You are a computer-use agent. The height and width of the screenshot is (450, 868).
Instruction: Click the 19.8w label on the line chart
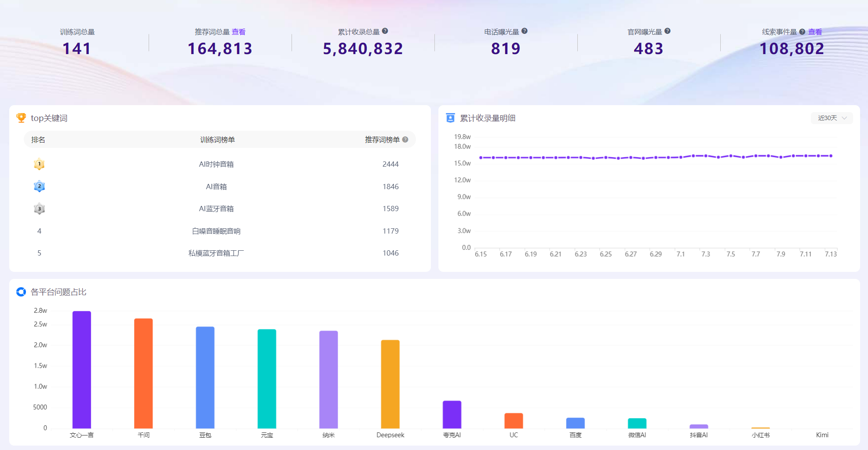(x=462, y=137)
